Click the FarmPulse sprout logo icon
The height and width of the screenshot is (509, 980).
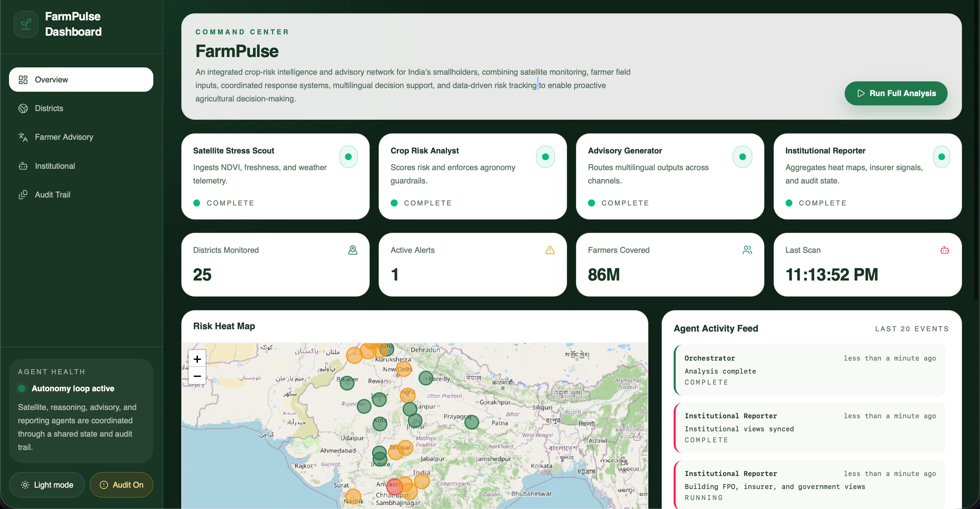click(x=26, y=24)
